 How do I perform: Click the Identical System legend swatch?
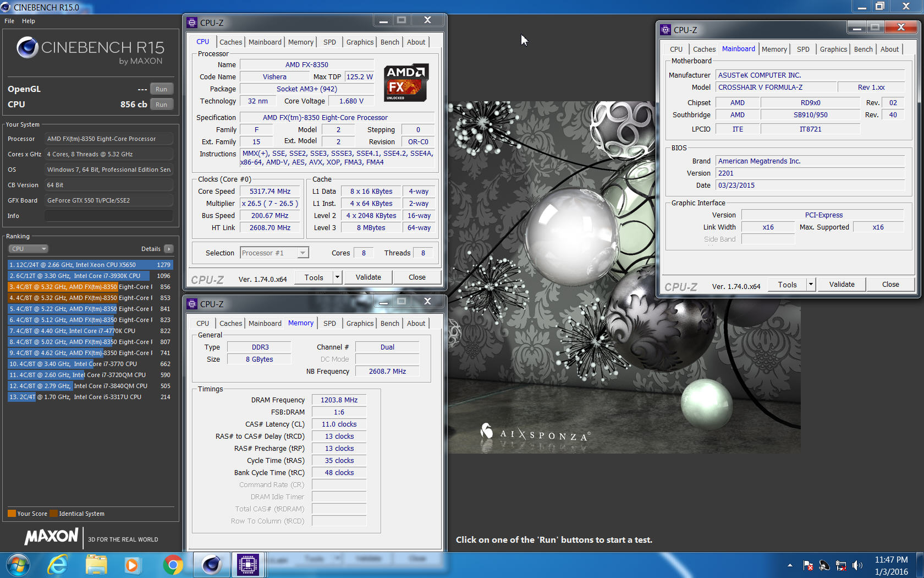click(53, 514)
